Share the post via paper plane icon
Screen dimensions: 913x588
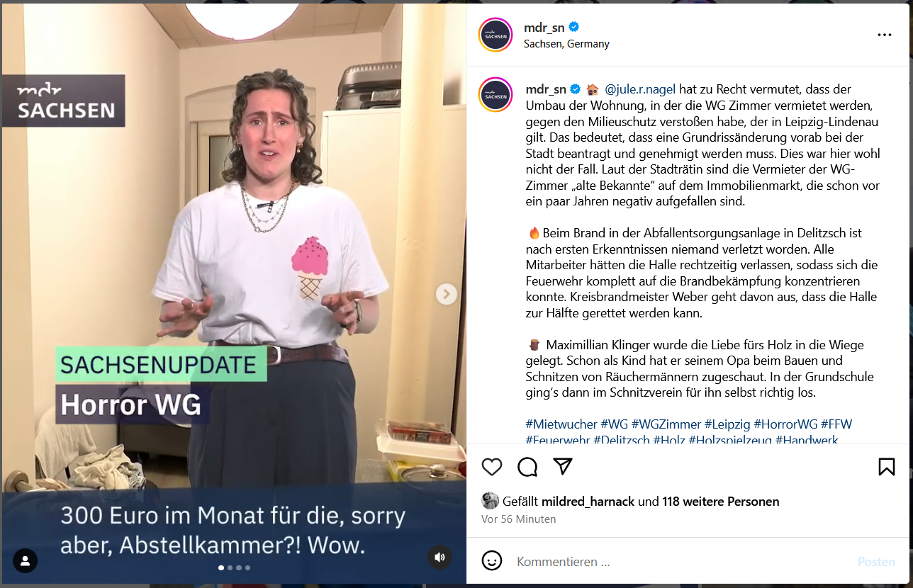click(x=563, y=466)
